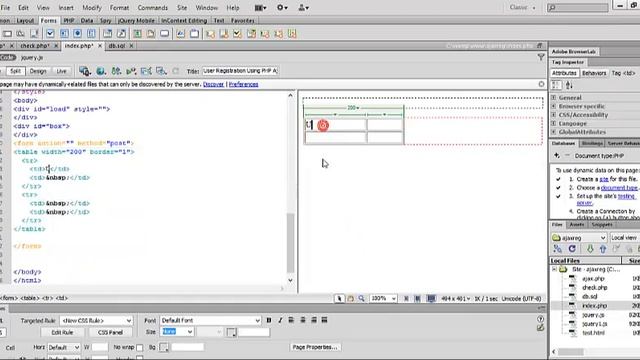
Task: Collapse the Site - ajaxreg tree node
Action: (554, 269)
